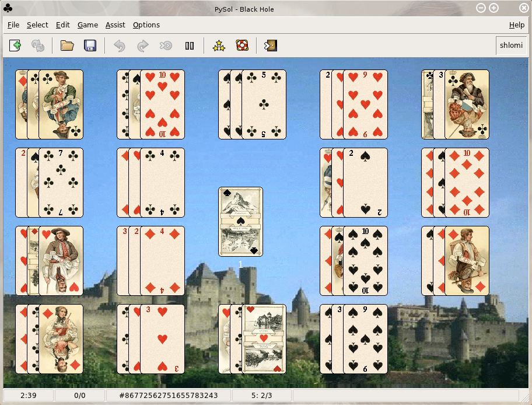
Task: Select the Ace of Hearts card in bottom stack
Action: click(x=264, y=339)
